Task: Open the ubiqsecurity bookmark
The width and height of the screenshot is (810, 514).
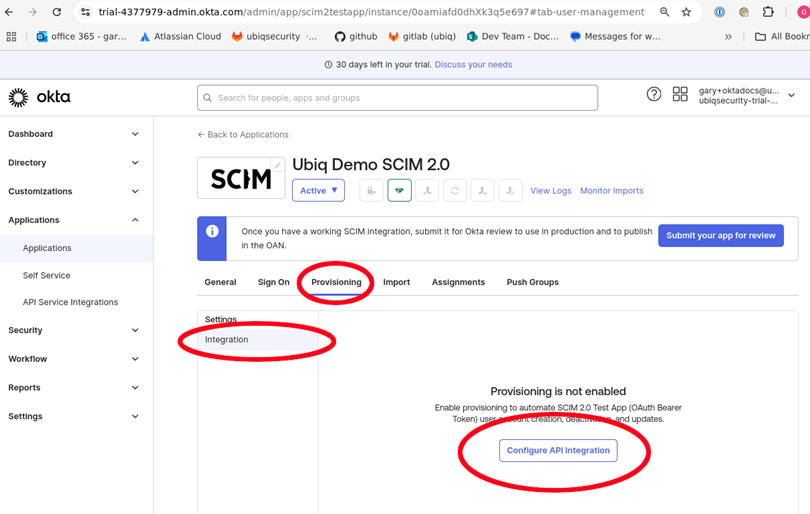Action: (274, 37)
